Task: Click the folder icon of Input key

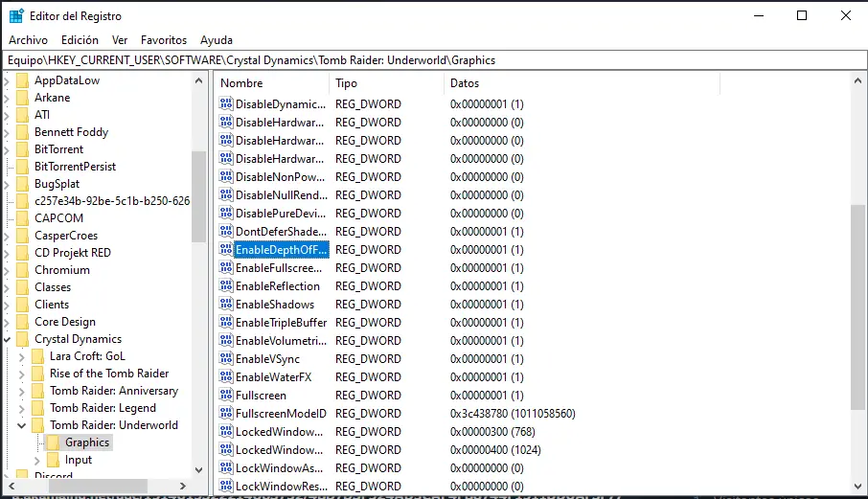Action: tap(53, 460)
